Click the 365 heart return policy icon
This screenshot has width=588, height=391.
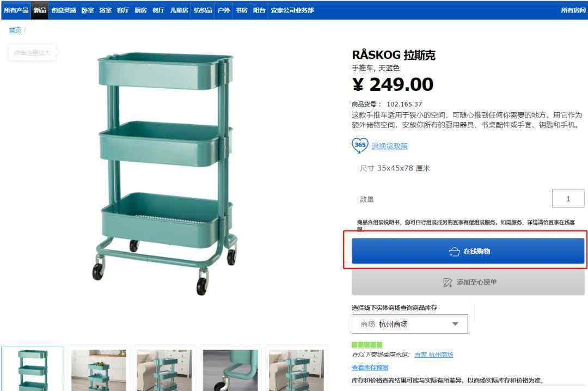(x=360, y=145)
